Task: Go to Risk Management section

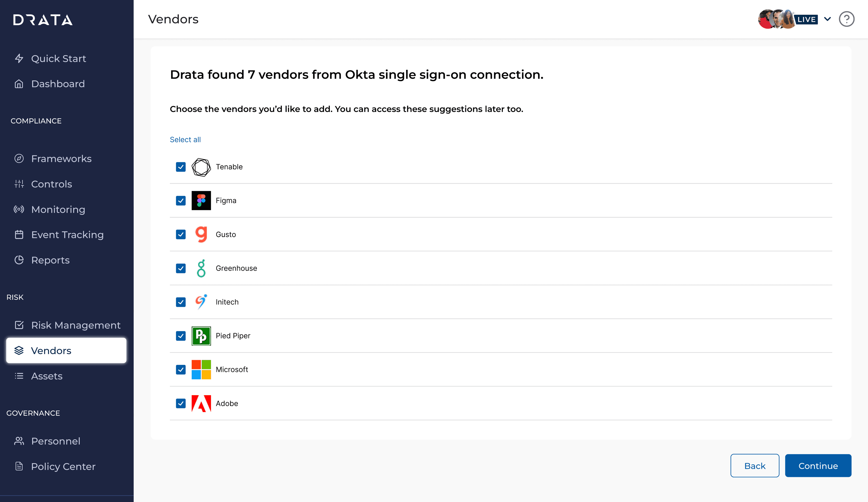Action: point(76,325)
